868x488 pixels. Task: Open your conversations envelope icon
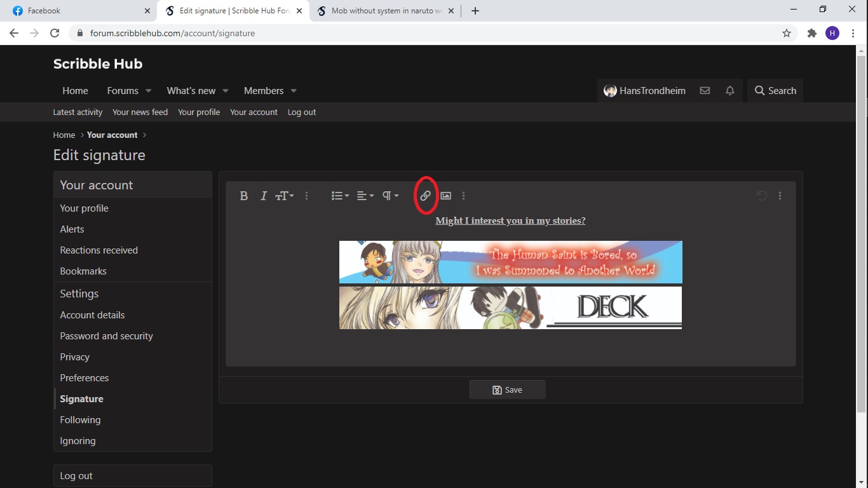click(x=705, y=90)
